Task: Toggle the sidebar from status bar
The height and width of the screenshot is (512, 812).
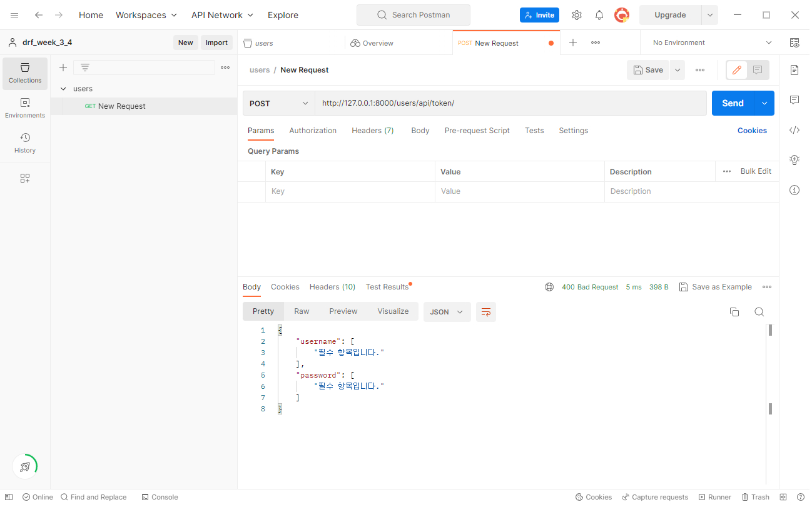Action: coord(9,497)
